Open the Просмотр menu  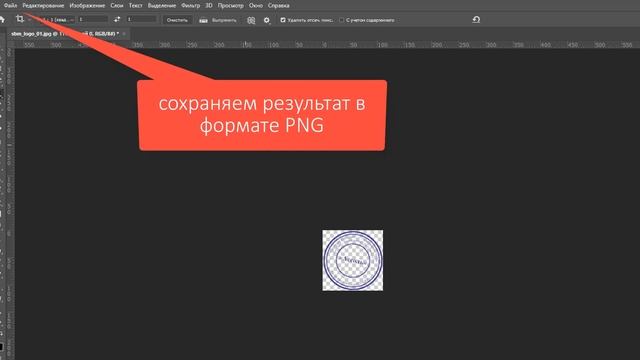[x=230, y=6]
